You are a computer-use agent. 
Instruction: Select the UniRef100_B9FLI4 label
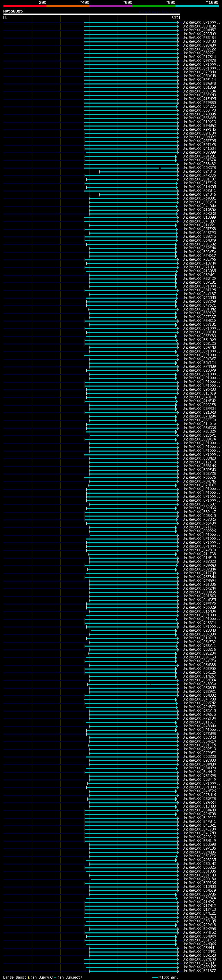pos(199,80)
